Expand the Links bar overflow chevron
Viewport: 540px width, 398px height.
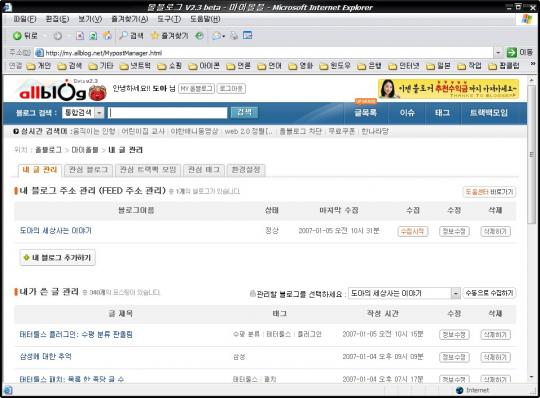pyautogui.click(x=533, y=64)
